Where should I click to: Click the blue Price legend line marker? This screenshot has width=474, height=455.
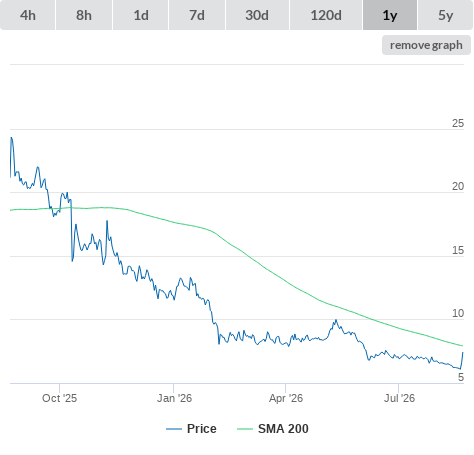(174, 429)
